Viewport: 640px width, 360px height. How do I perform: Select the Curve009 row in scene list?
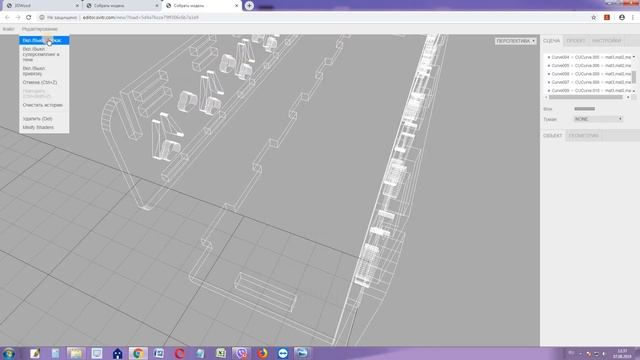[x=589, y=91]
